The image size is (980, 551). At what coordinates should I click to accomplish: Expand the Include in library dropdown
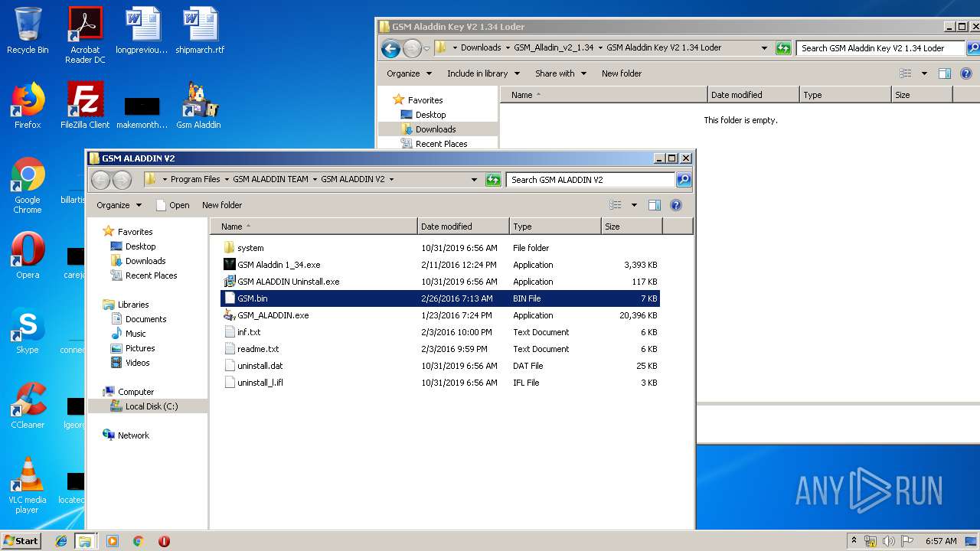point(483,73)
